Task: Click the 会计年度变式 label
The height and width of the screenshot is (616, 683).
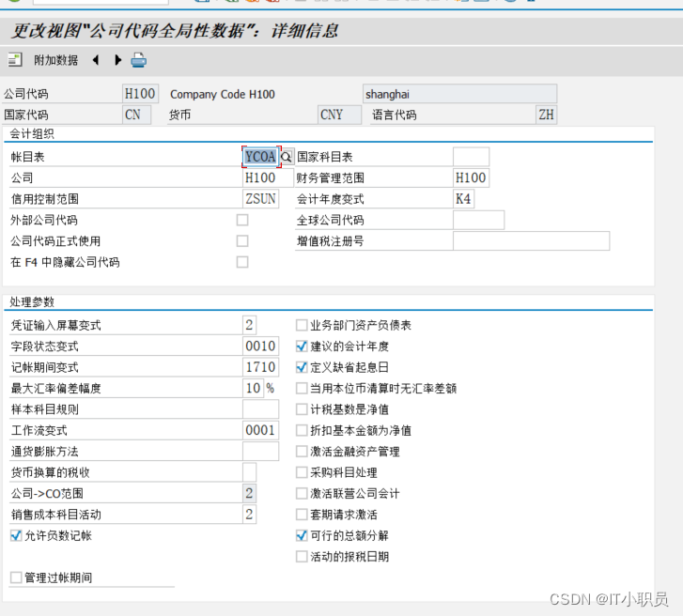Action: click(x=330, y=199)
